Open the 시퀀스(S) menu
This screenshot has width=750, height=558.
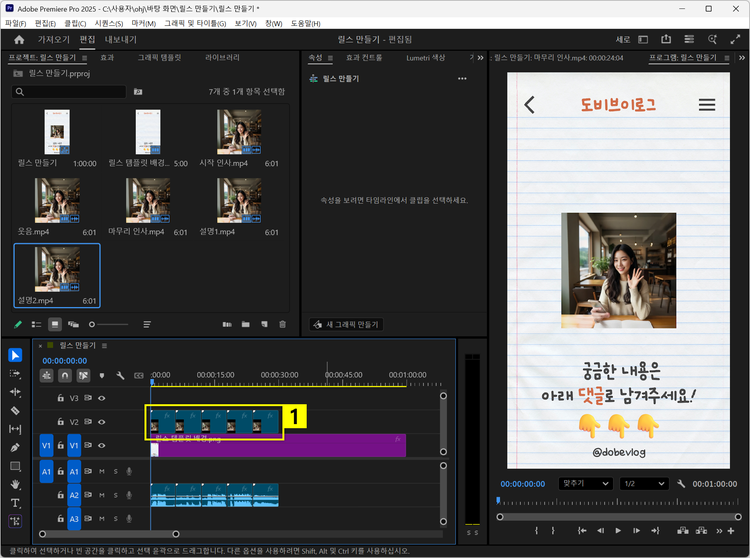[109, 23]
